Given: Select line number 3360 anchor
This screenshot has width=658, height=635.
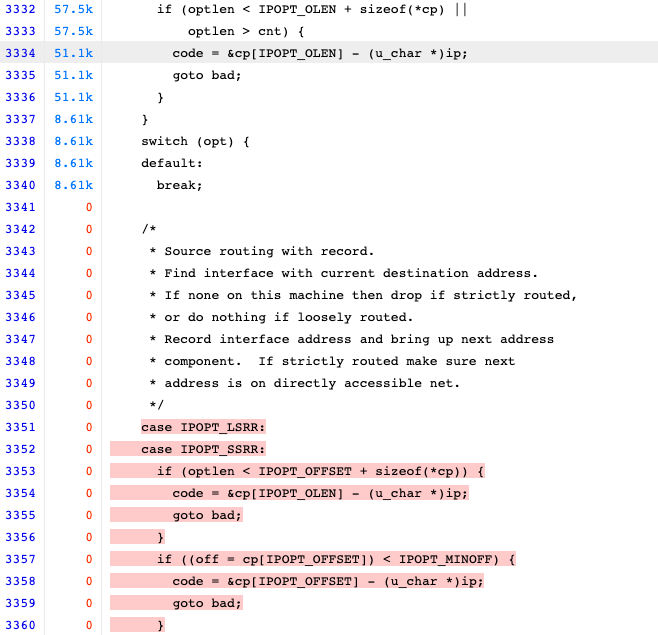Looking at the screenshot, I should click(x=21, y=625).
